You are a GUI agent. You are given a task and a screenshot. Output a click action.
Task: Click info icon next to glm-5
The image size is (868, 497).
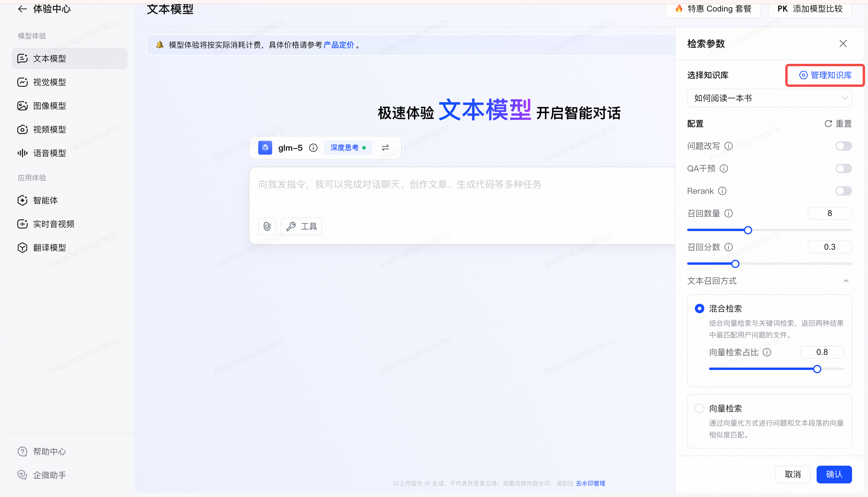click(x=313, y=147)
